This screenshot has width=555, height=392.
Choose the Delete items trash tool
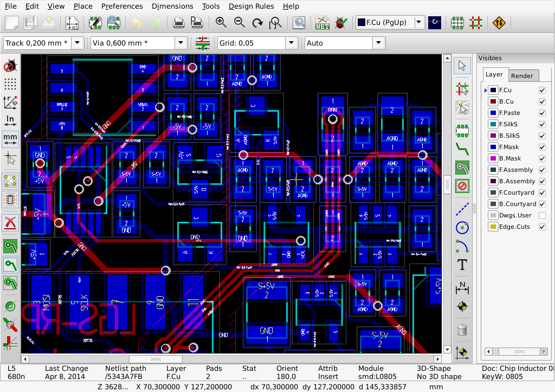pyautogui.click(x=462, y=329)
